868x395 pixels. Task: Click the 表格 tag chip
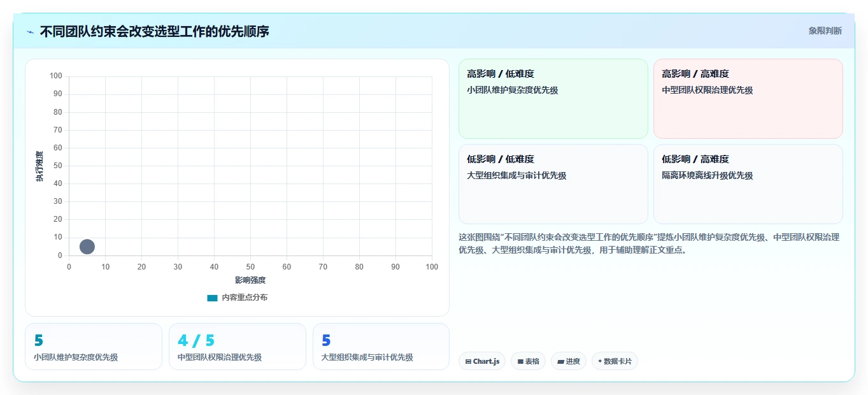click(x=528, y=361)
